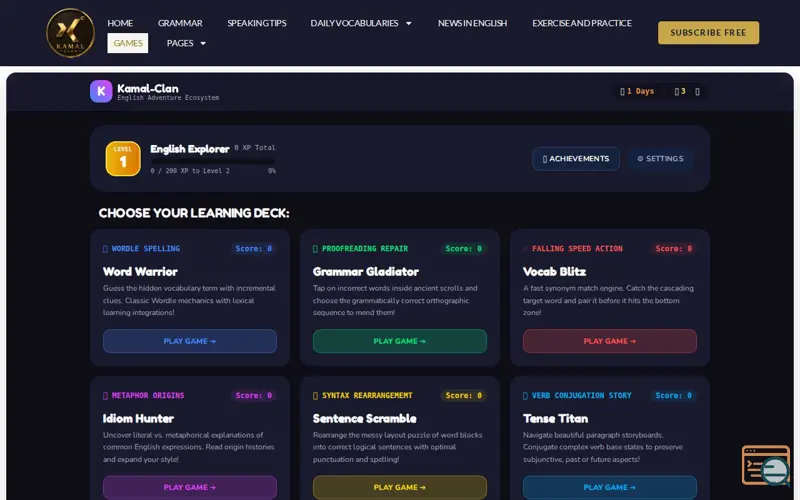Image resolution: width=800 pixels, height=500 pixels.
Task: Click the 1 Days streak text
Action: tap(640, 91)
